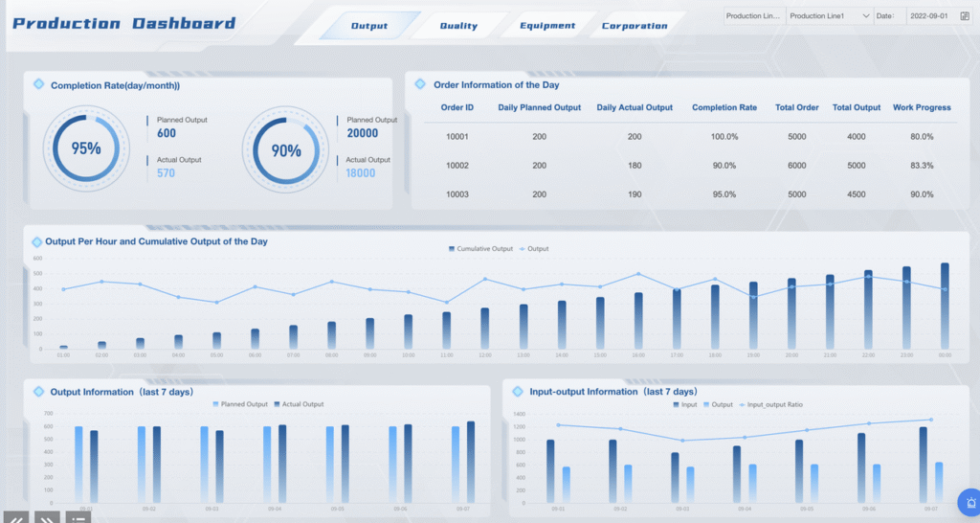Open the list menu icon at bottom left
Viewport: 980px width, 523px height.
click(79, 517)
